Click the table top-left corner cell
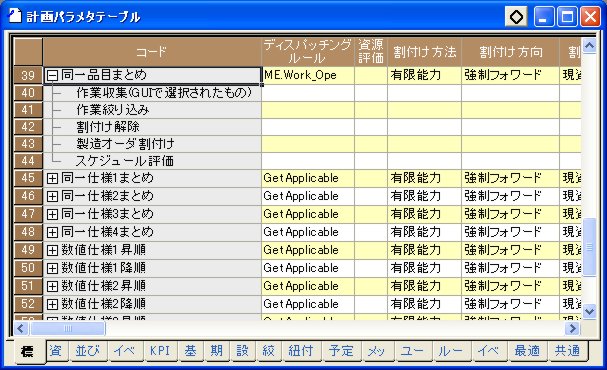The width and height of the screenshot is (607, 370). (x=28, y=52)
